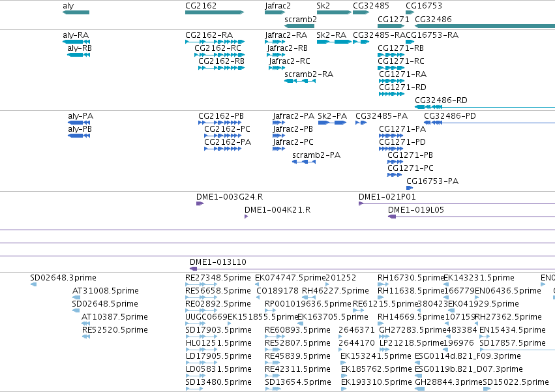555x392 pixels.
Task: Click the CG1271-PA protein label
Action: (x=402, y=129)
